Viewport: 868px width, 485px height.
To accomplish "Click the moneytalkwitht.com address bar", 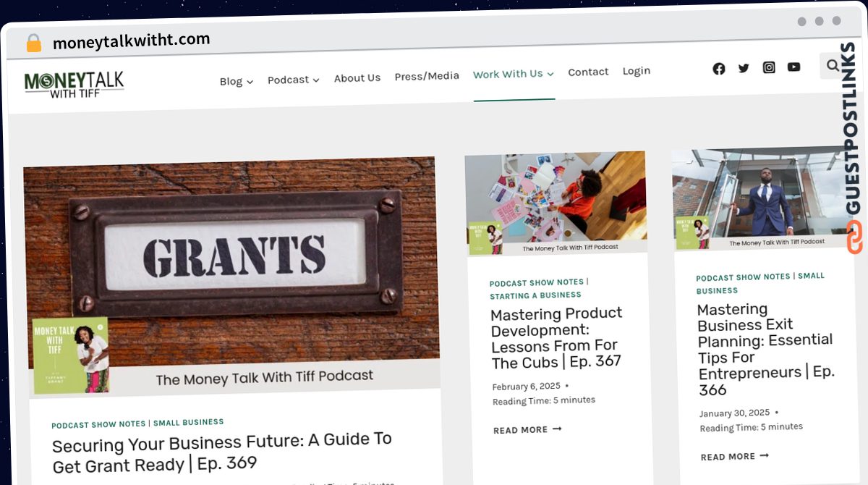I will [131, 41].
